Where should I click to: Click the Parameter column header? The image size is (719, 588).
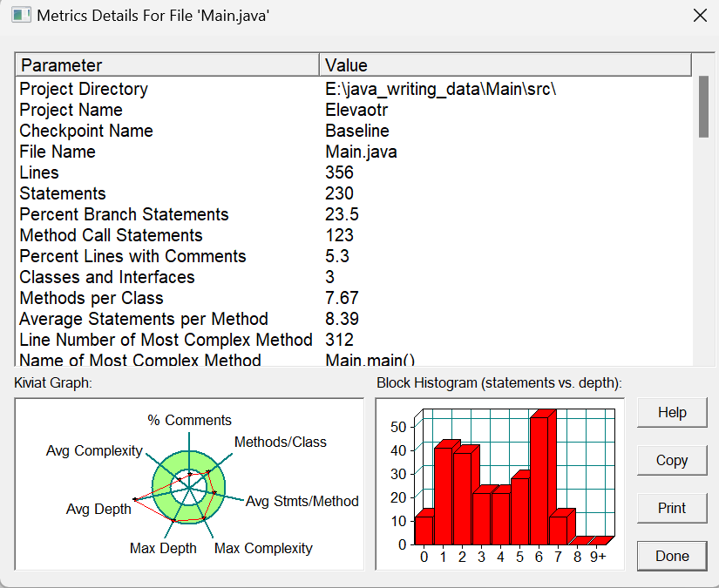(x=167, y=65)
